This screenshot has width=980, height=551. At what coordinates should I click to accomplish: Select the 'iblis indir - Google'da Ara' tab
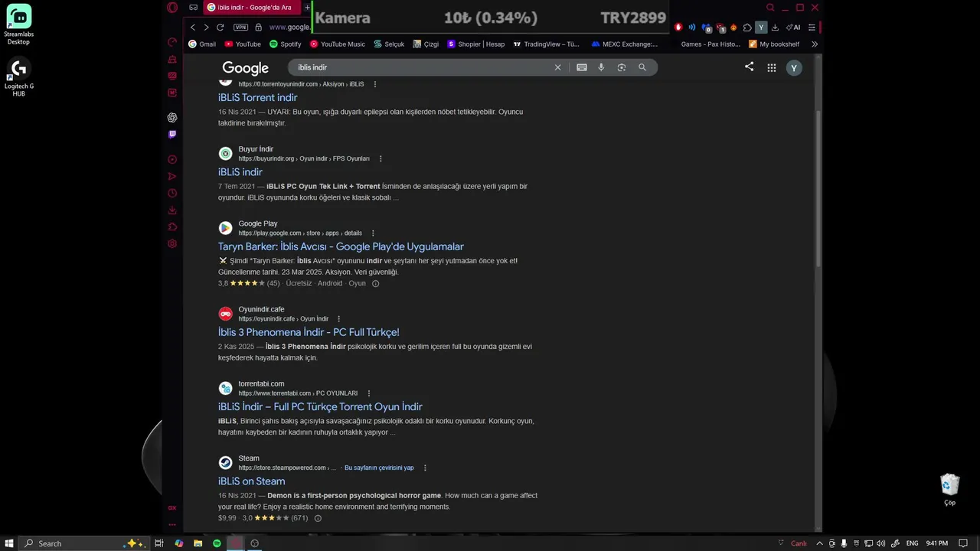253,8
